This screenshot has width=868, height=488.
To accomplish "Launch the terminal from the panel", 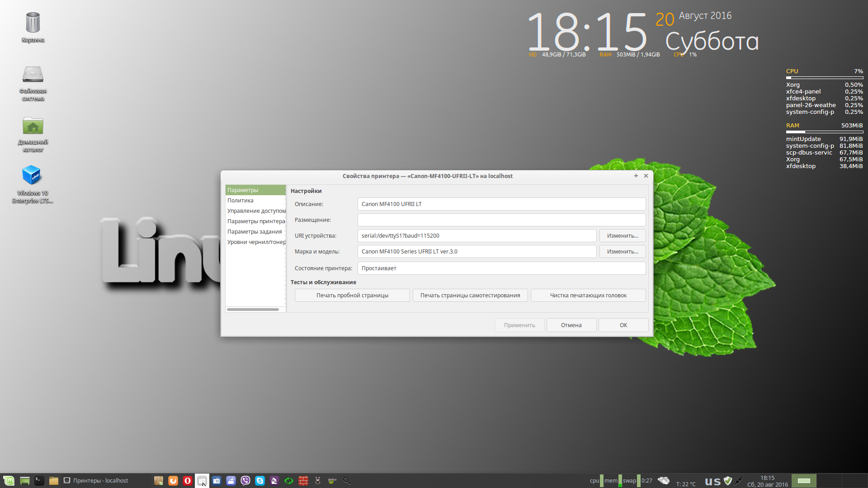I will point(39,481).
